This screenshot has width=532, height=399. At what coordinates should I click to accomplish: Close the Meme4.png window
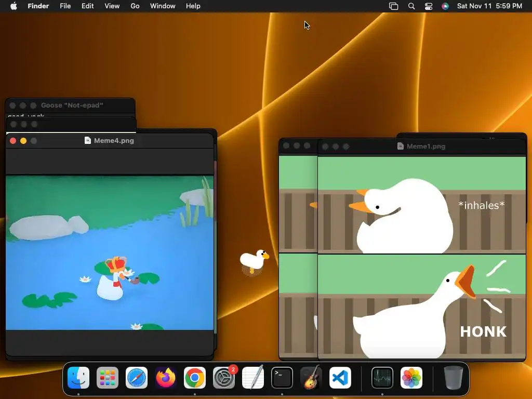tap(13, 141)
